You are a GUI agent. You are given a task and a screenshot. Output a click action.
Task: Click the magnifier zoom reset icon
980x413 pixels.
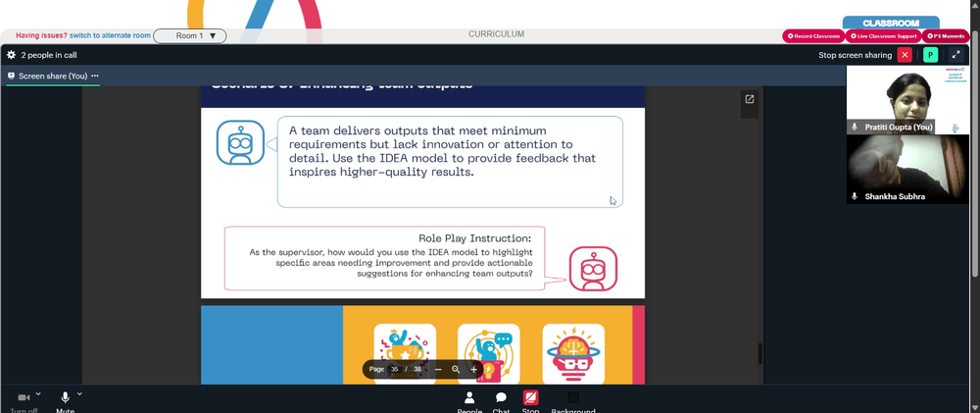click(x=456, y=369)
